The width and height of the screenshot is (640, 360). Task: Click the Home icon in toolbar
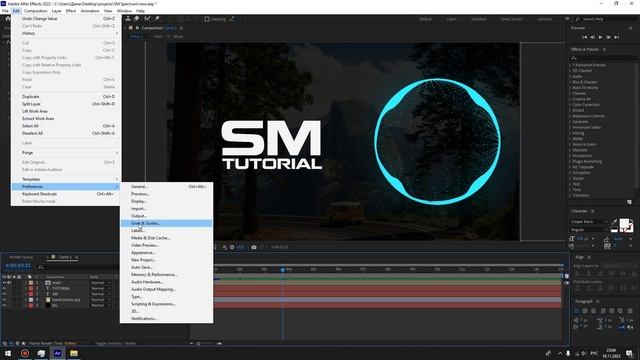click(x=8, y=19)
